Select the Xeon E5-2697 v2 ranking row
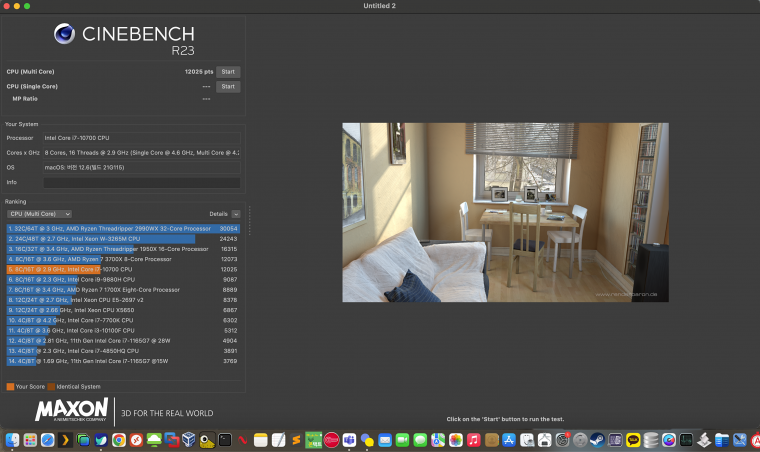 [x=123, y=300]
